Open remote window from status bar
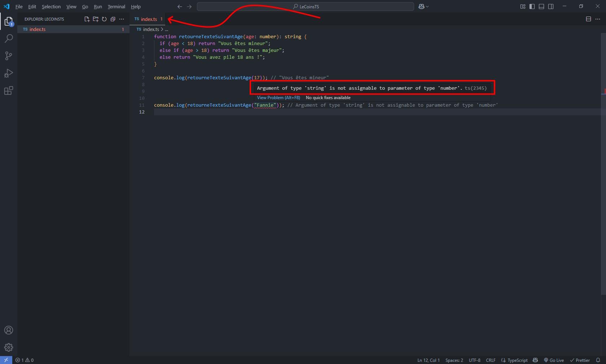The image size is (606, 364). pyautogui.click(x=6, y=360)
